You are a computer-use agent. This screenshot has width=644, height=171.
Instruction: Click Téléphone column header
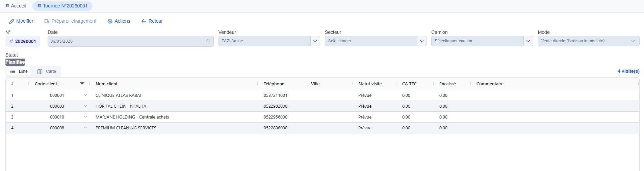[x=274, y=84]
